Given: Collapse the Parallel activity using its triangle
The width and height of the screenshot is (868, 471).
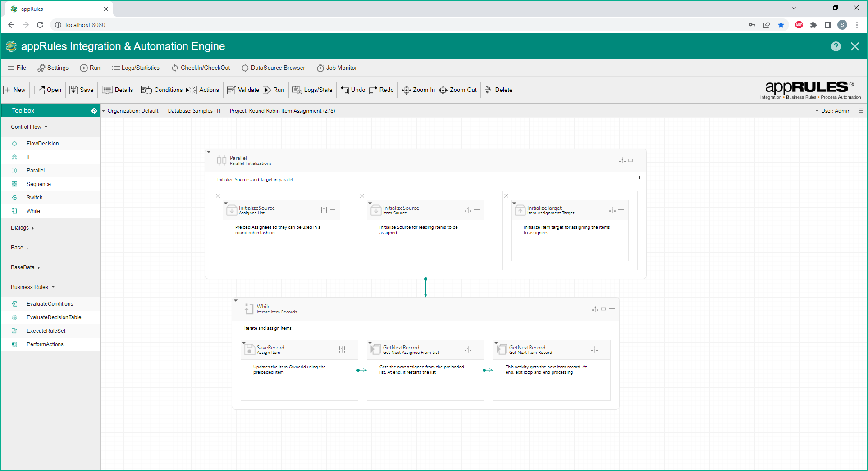Looking at the screenshot, I should (x=209, y=152).
